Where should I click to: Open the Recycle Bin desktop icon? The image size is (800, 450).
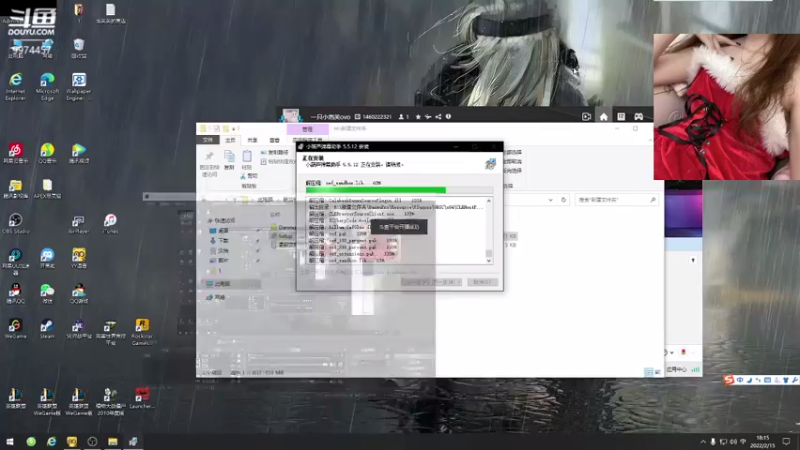pos(79,48)
